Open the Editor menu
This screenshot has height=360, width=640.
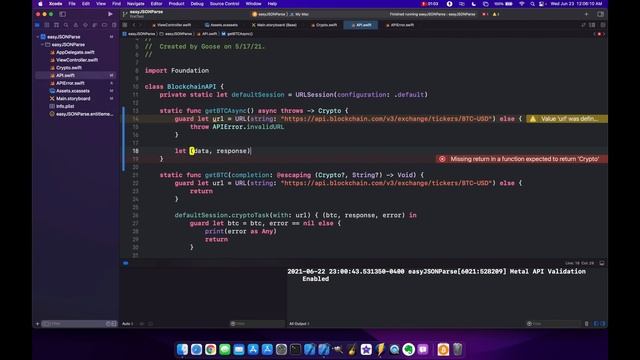[156, 4]
